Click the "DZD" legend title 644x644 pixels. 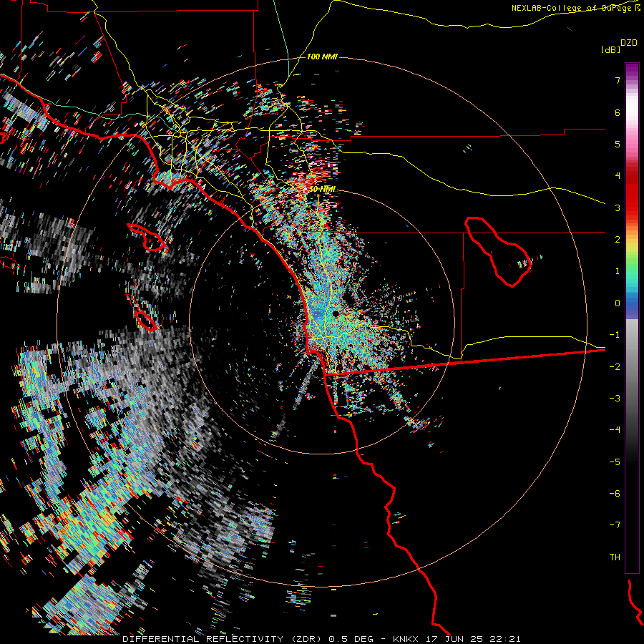(629, 43)
